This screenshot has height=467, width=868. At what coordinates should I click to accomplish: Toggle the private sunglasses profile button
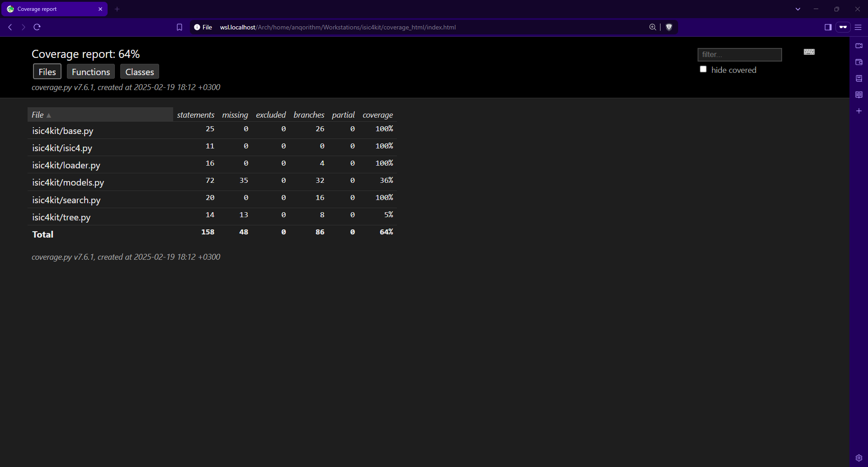(843, 27)
